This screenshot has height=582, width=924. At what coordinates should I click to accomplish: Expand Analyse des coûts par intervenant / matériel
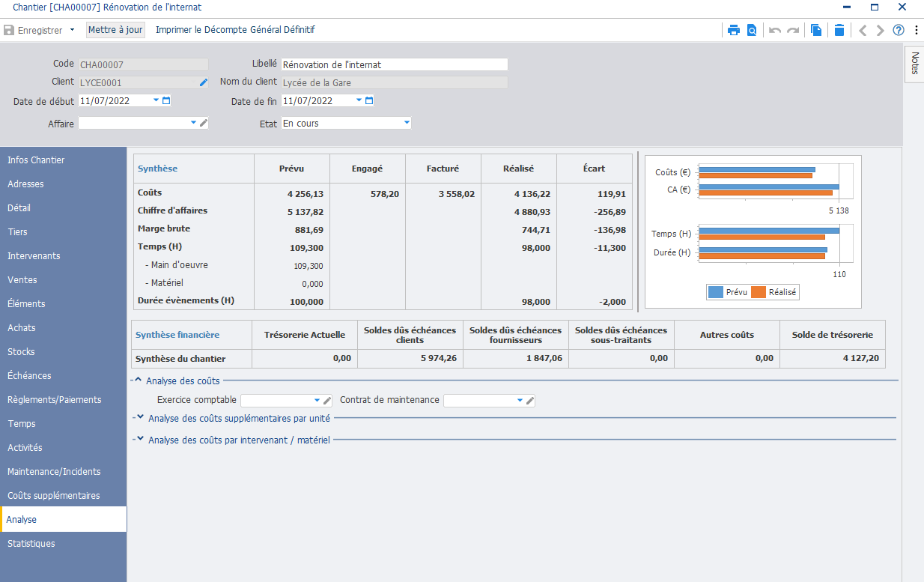(140, 440)
